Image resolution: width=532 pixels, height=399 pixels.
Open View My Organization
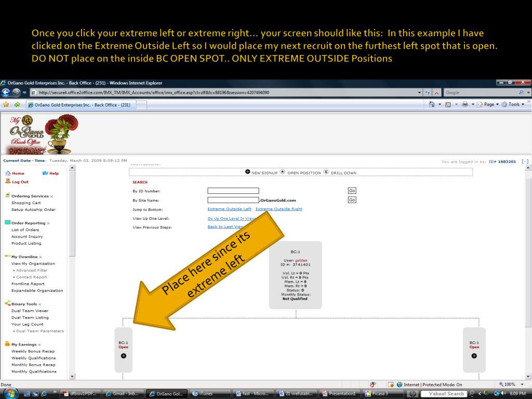coord(33,263)
